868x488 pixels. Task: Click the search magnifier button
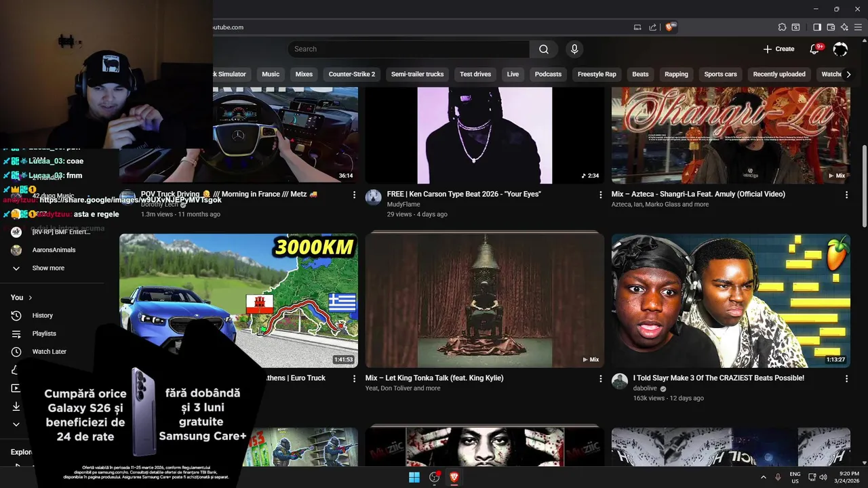(x=544, y=49)
